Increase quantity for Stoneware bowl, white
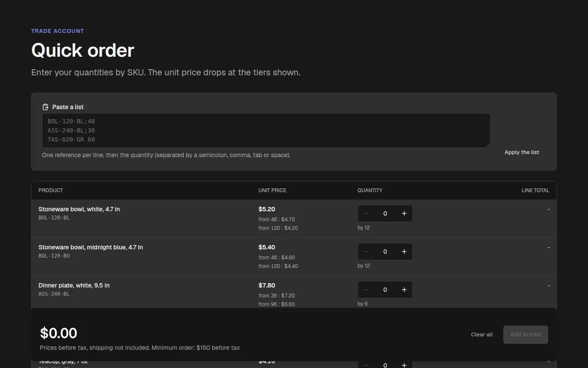Image resolution: width=588 pixels, height=368 pixels. pos(404,213)
